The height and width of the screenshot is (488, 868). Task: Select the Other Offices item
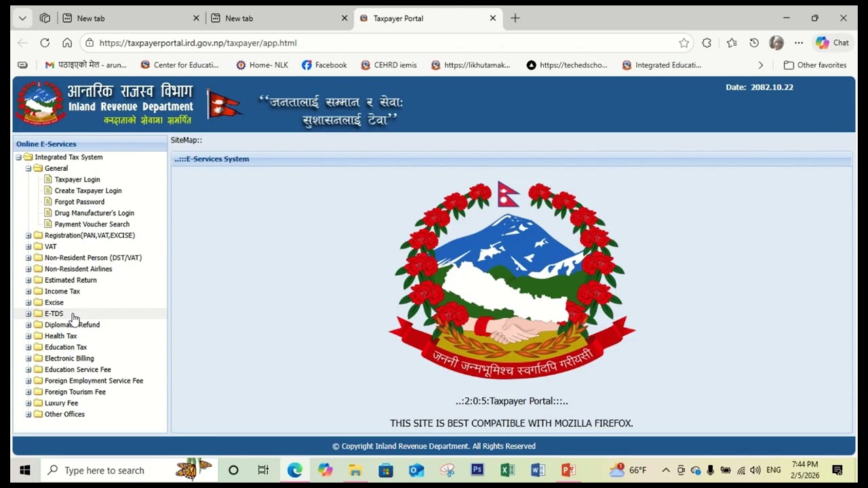(x=64, y=414)
